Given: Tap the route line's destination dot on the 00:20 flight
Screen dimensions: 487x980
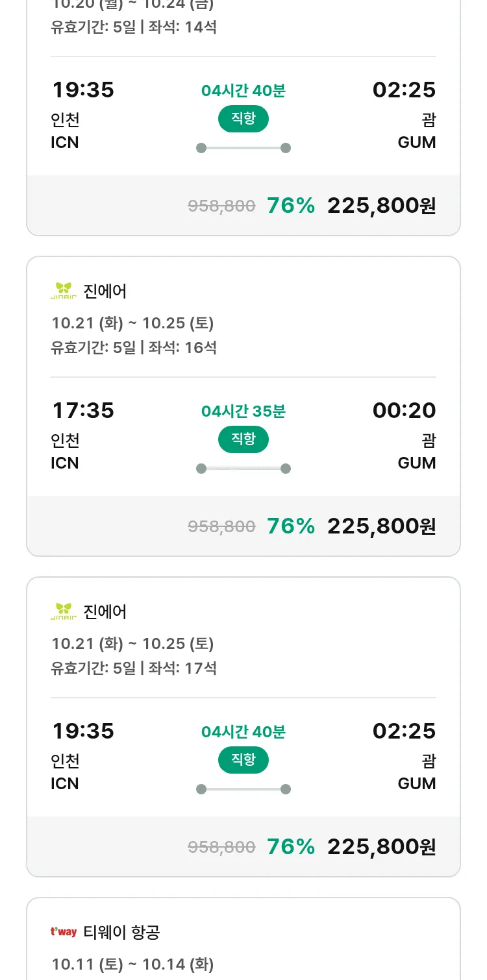Looking at the screenshot, I should click(286, 469).
